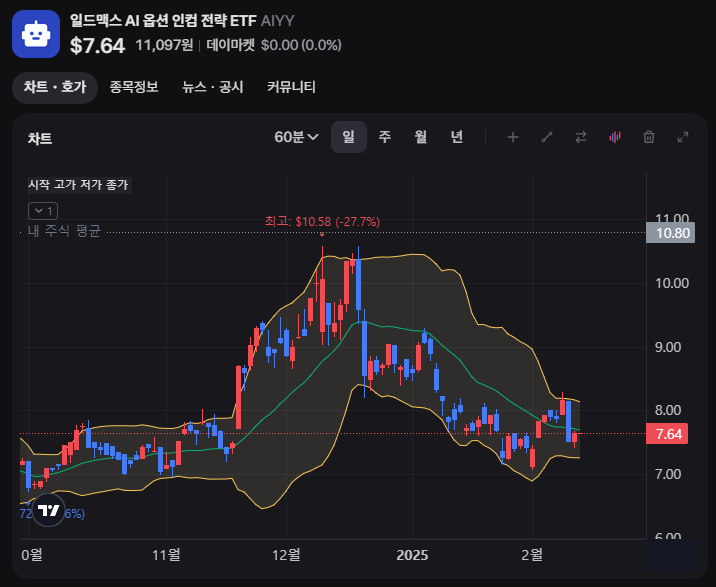The width and height of the screenshot is (716, 587).
Task: Expand the chart to fullscreen
Action: [683, 137]
